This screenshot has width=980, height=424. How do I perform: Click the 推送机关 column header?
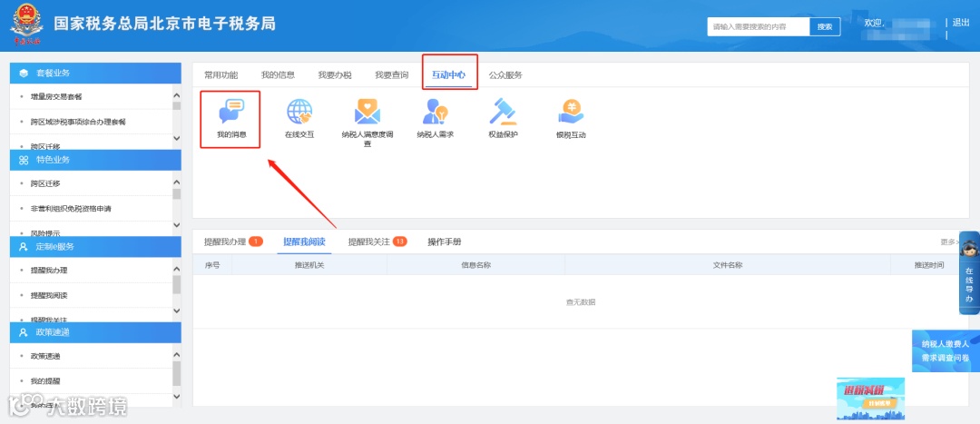309,265
